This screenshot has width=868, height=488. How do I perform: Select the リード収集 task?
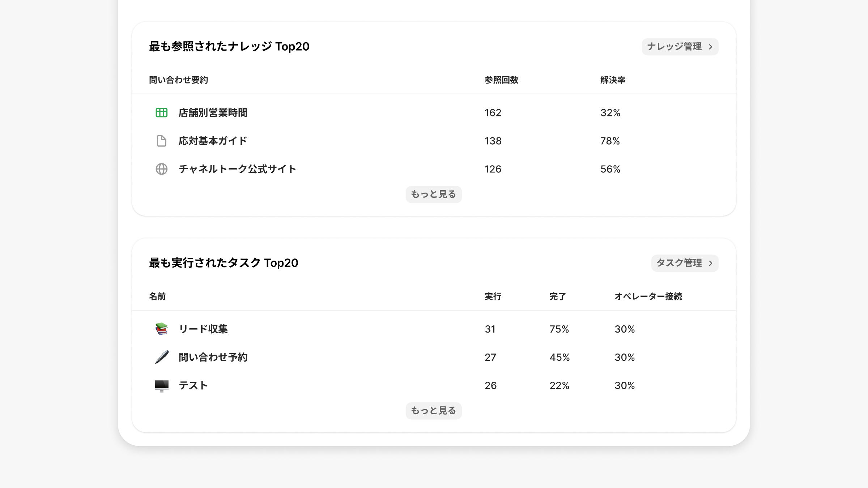pyautogui.click(x=203, y=329)
